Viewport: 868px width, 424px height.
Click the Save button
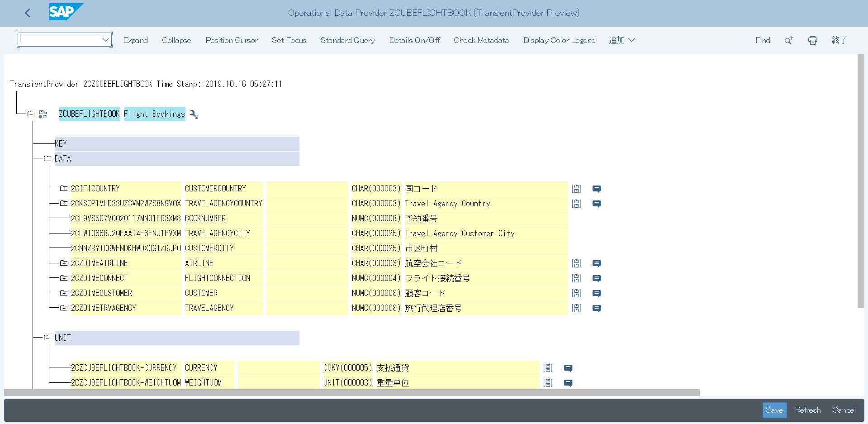pos(774,410)
